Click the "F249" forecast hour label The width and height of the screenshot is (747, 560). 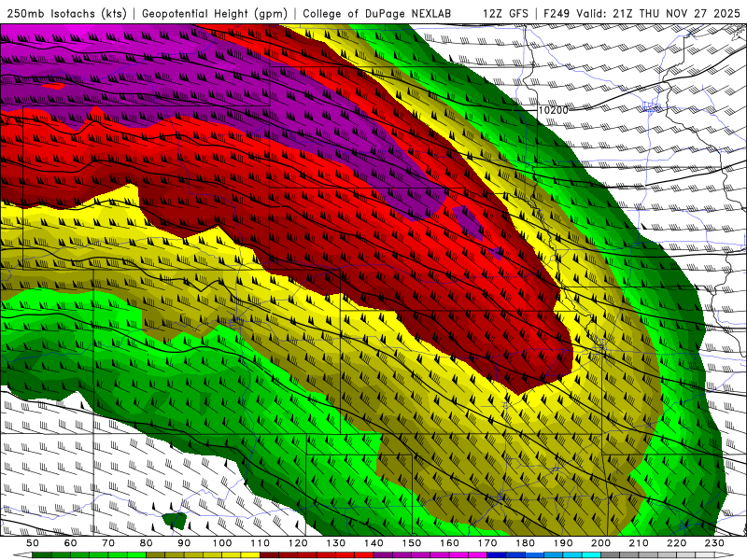(557, 13)
